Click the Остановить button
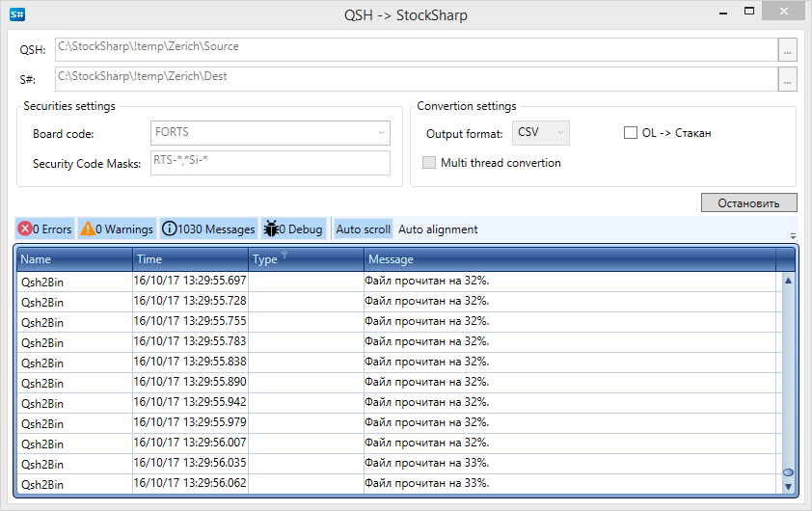Screen dimensions: 812x511 pos(748,202)
